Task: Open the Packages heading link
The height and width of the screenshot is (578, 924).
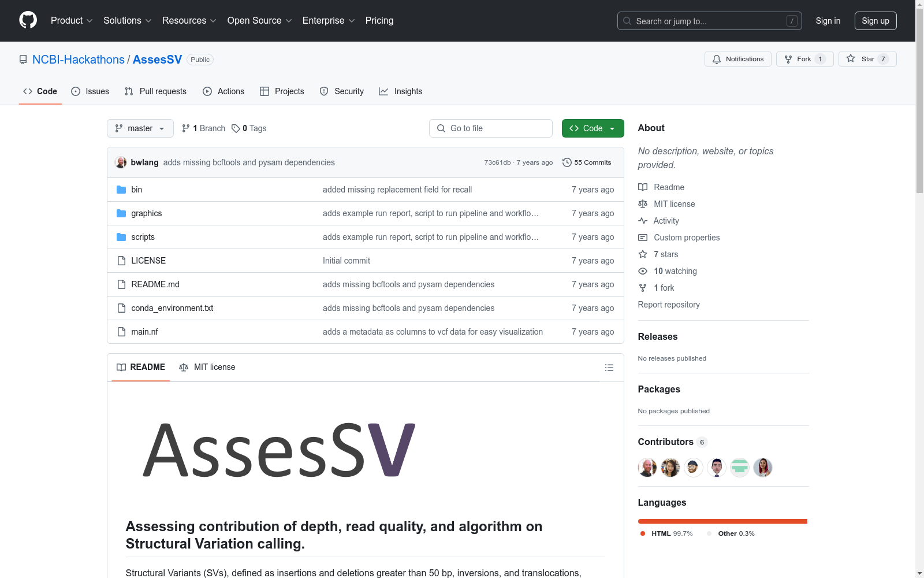Action: (659, 389)
